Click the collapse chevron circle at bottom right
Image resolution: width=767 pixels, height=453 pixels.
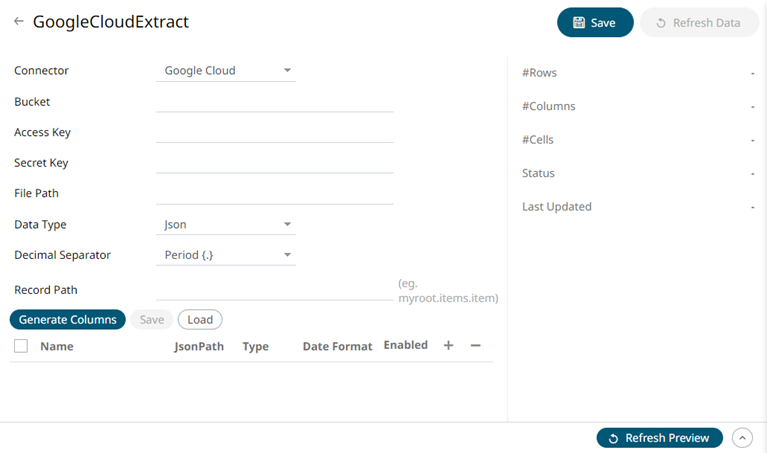(x=742, y=438)
